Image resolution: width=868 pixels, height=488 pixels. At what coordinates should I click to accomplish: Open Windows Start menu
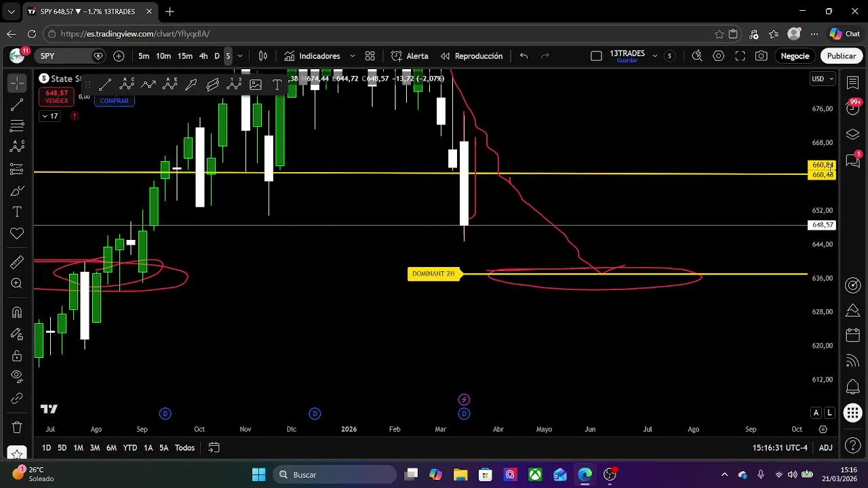(258, 474)
